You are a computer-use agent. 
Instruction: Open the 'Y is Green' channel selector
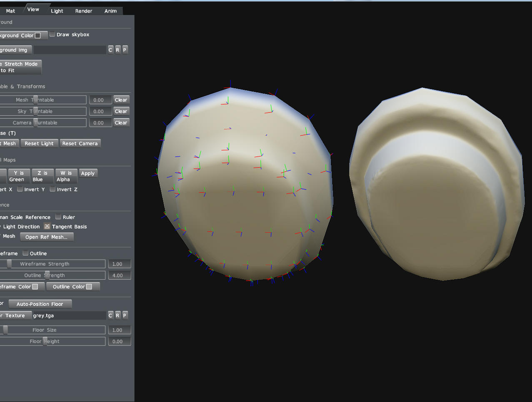19,176
